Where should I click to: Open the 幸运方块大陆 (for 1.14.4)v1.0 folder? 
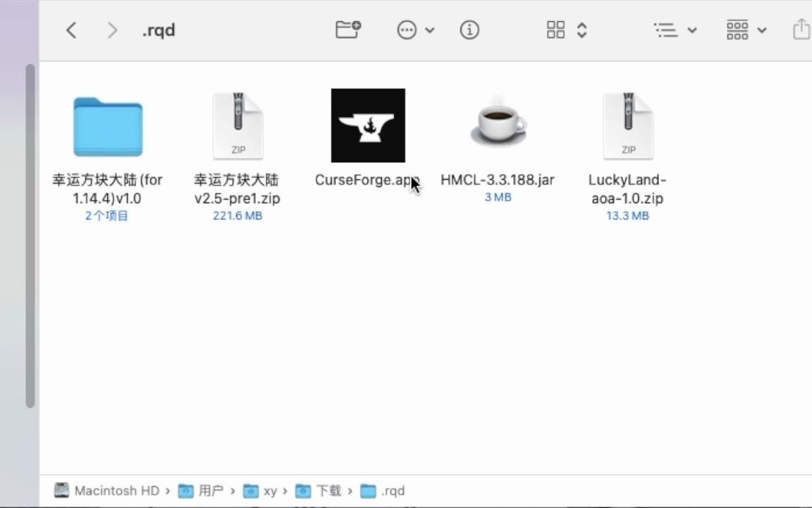(107, 125)
